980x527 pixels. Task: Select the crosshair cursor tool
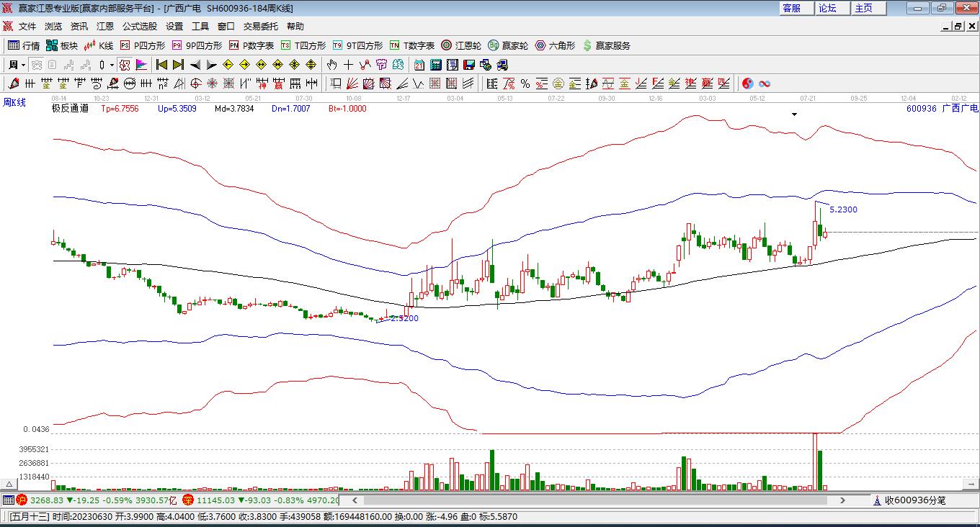point(349,65)
